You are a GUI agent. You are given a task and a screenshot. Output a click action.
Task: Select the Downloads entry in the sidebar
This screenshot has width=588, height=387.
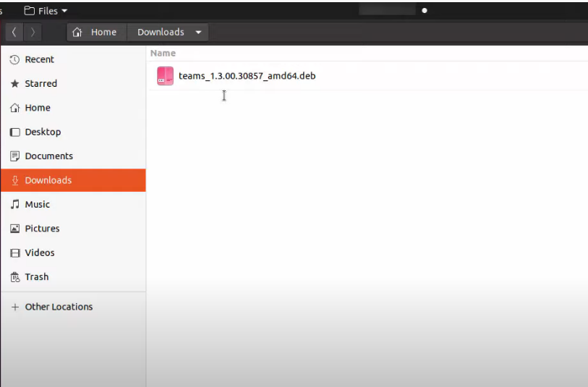click(48, 180)
